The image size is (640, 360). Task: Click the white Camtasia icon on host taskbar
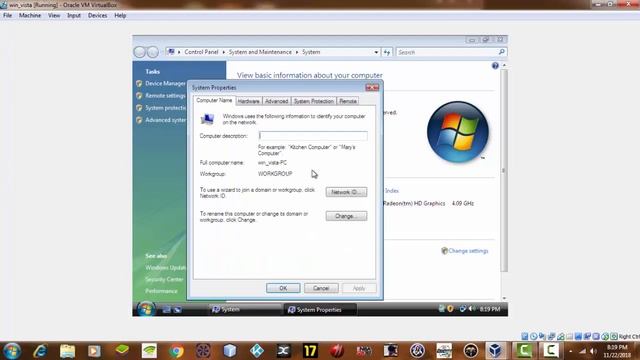(x=550, y=351)
